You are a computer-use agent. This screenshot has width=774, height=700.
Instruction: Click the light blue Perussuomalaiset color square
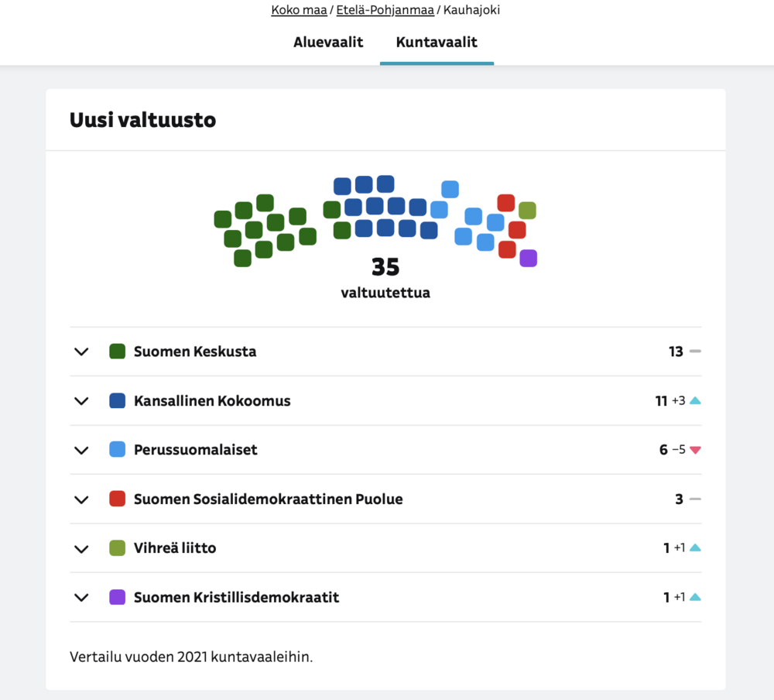coord(118,450)
